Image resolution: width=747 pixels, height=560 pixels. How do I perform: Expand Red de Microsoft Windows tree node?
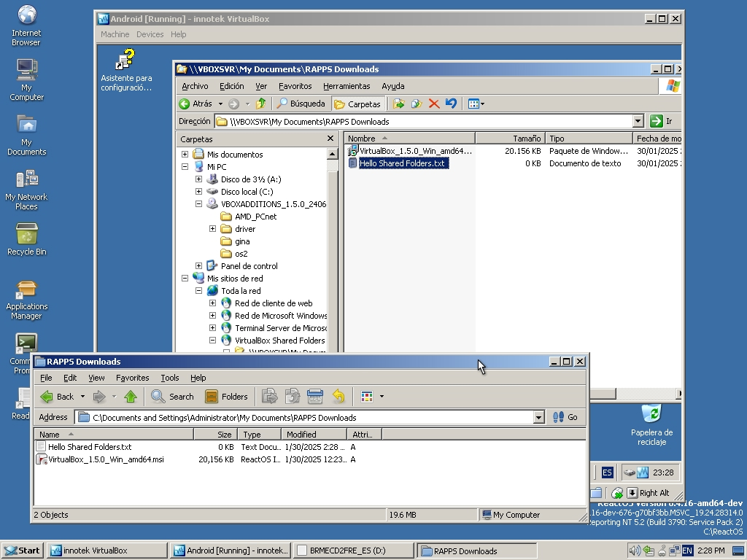[x=212, y=315]
